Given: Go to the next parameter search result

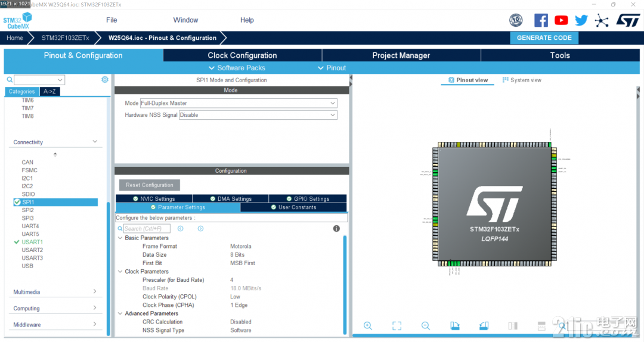Looking at the screenshot, I should pyautogui.click(x=200, y=229).
